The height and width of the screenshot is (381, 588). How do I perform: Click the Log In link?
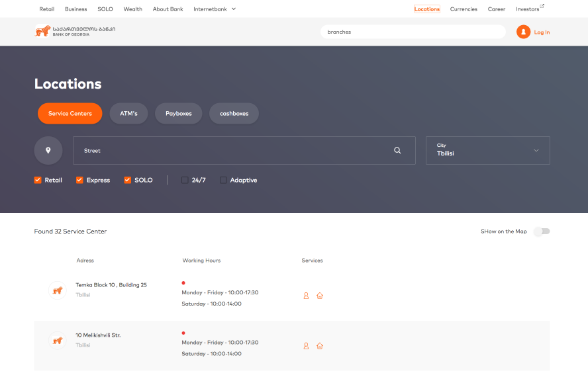click(542, 32)
